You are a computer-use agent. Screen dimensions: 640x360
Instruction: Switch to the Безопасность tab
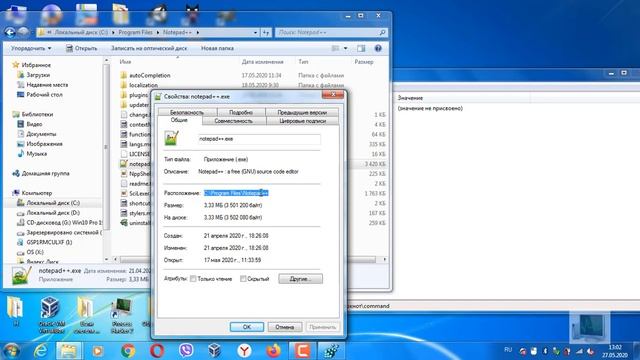coord(187,112)
